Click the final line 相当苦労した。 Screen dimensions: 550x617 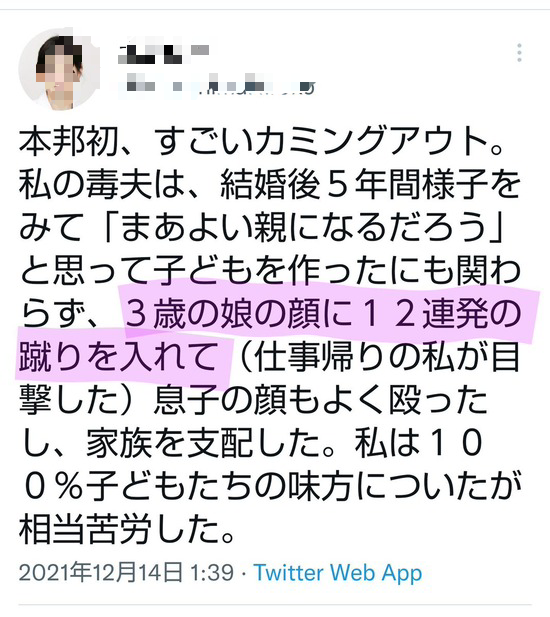[127, 530]
